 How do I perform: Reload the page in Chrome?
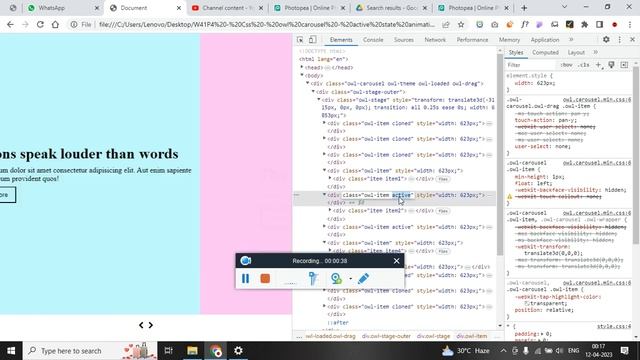(x=40, y=24)
